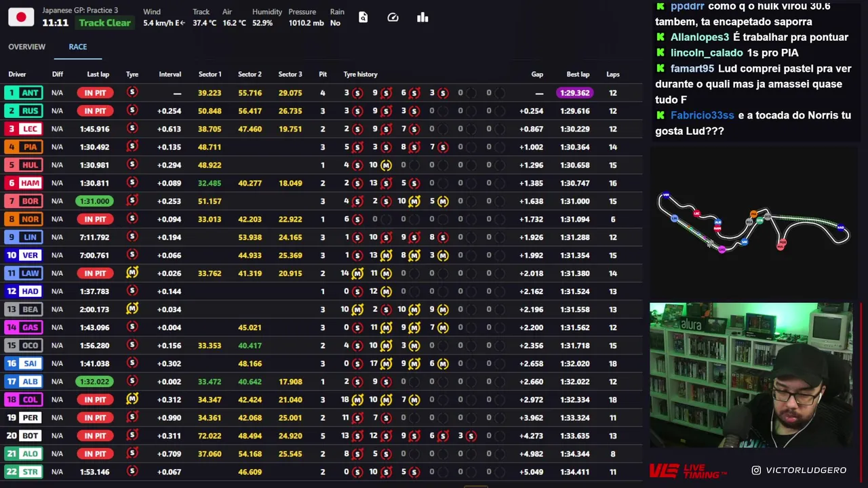Click the track temperature 37.4 °C
Image resolution: width=868 pixels, height=488 pixels.
pyautogui.click(x=204, y=23)
